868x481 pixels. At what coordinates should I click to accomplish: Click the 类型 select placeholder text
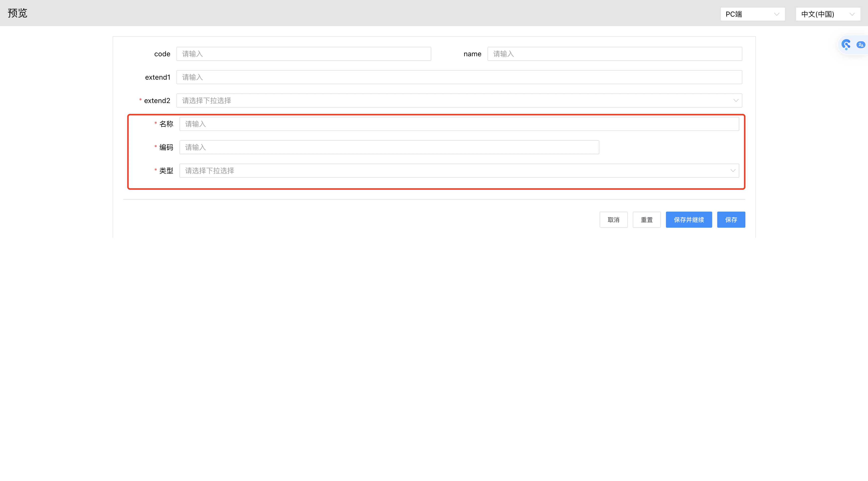[210, 171]
